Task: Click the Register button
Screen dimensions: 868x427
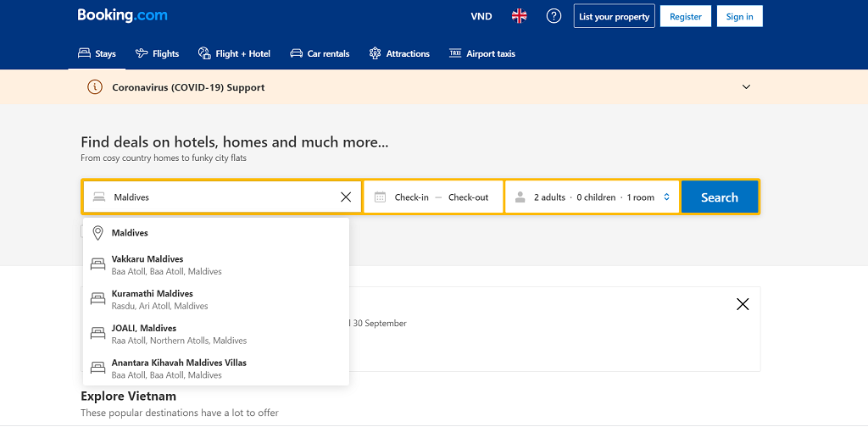Action: (x=685, y=16)
